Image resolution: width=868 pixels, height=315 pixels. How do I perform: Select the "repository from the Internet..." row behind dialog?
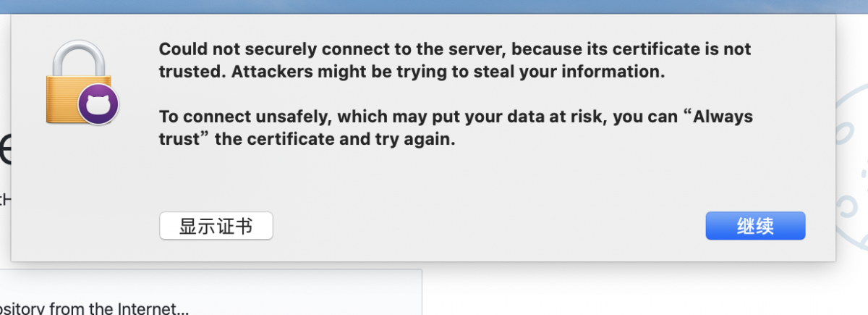[94, 309]
